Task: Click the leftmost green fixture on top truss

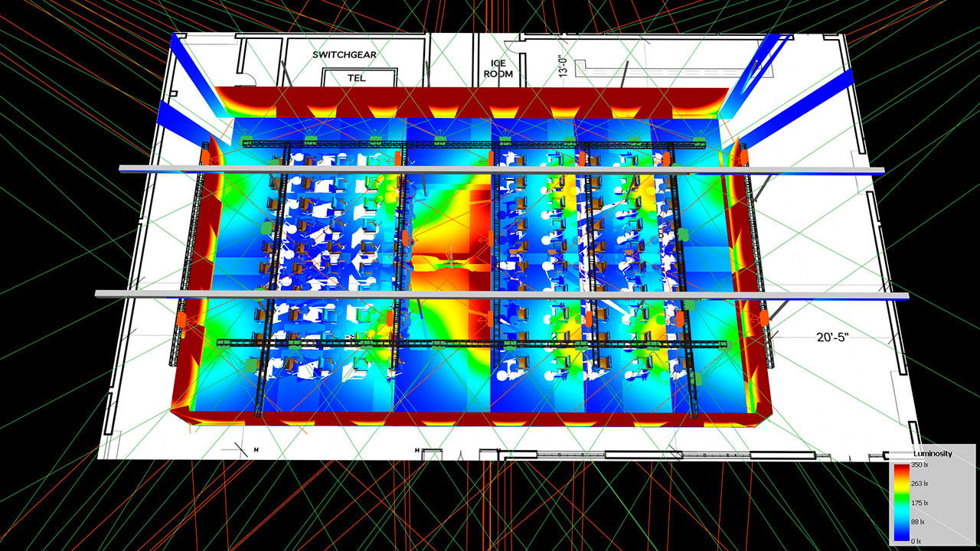Action: pos(247,140)
